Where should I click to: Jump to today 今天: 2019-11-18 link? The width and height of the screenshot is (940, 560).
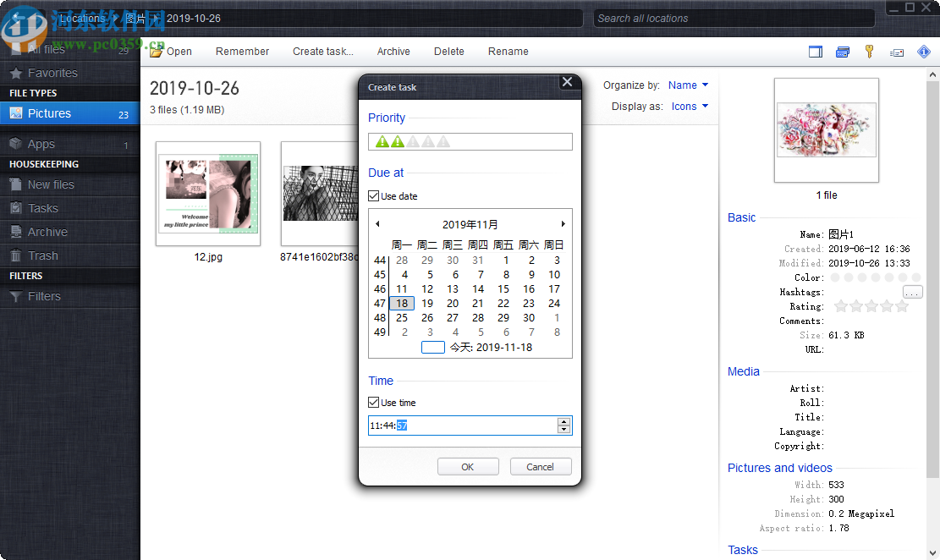[491, 347]
